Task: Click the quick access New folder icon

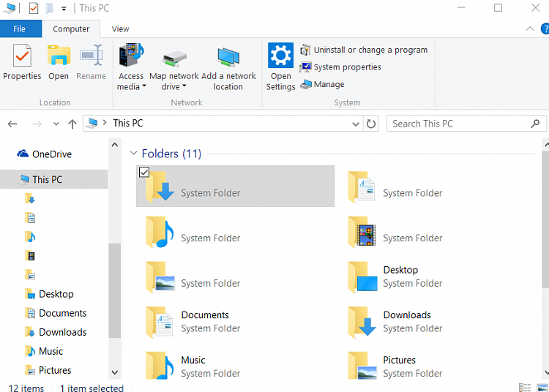Action: (50, 8)
